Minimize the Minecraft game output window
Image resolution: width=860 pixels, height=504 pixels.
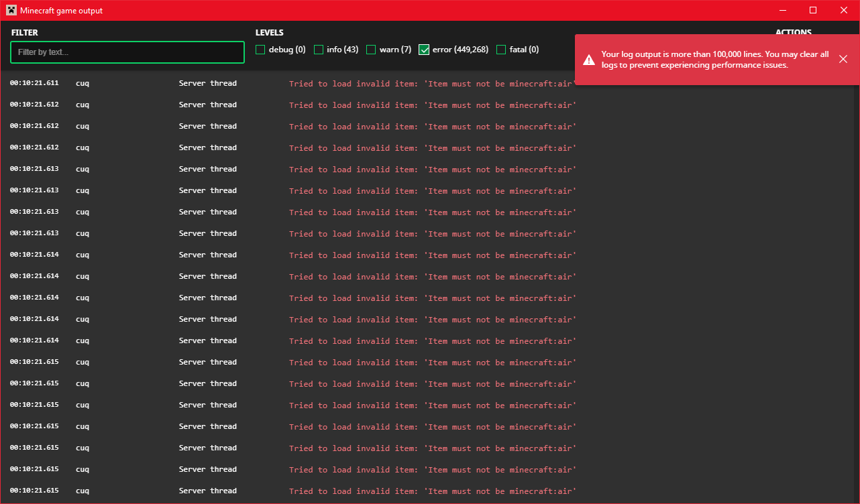click(x=782, y=10)
